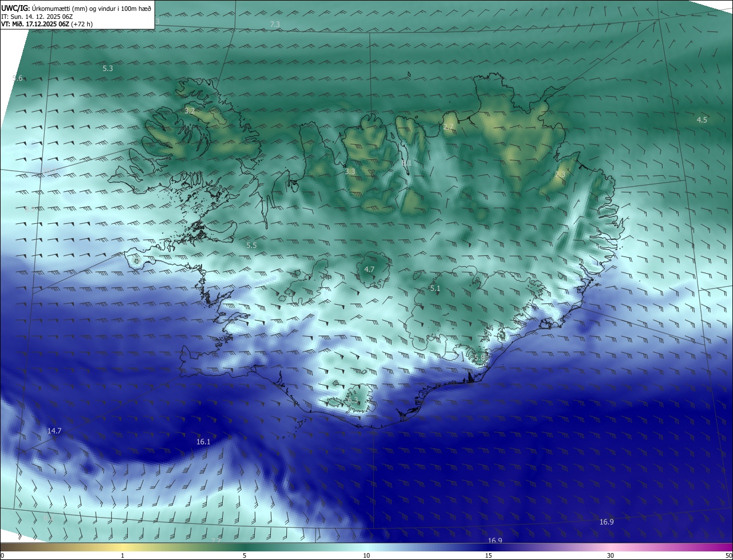Click the valid time line 'VT: Mið. 17.12.2025 06Z (+72 h)'
This screenshot has height=560, width=733.
tap(47, 24)
